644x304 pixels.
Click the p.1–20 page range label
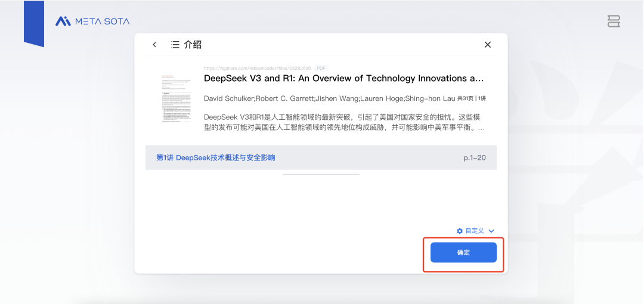(475, 158)
